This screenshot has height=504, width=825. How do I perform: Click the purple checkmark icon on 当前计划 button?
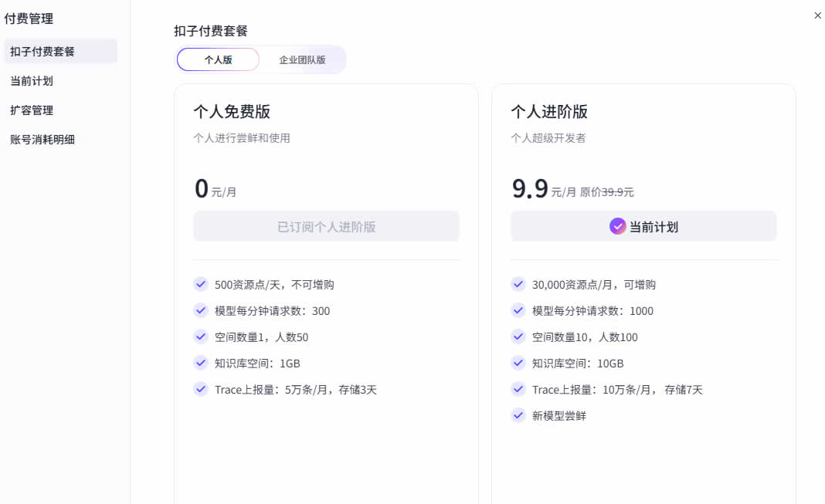pos(617,226)
